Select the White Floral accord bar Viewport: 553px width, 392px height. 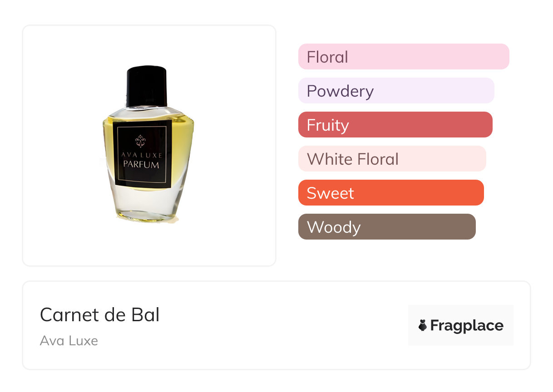(392, 159)
